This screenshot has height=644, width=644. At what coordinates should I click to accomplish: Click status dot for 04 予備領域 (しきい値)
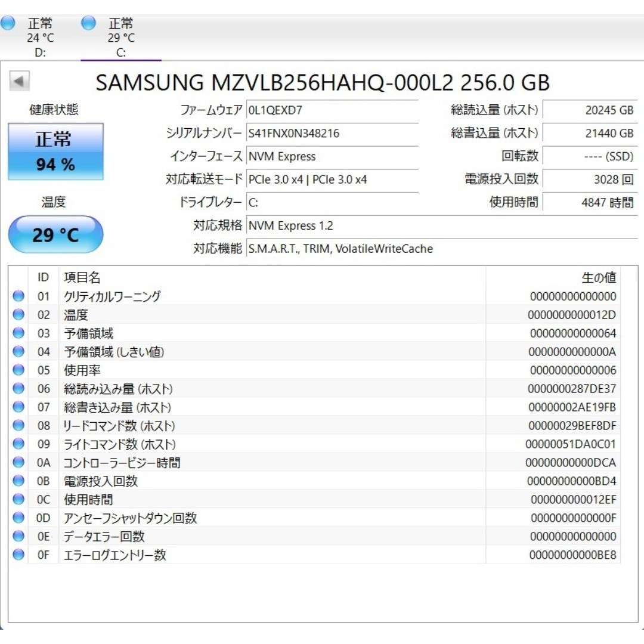click(18, 351)
